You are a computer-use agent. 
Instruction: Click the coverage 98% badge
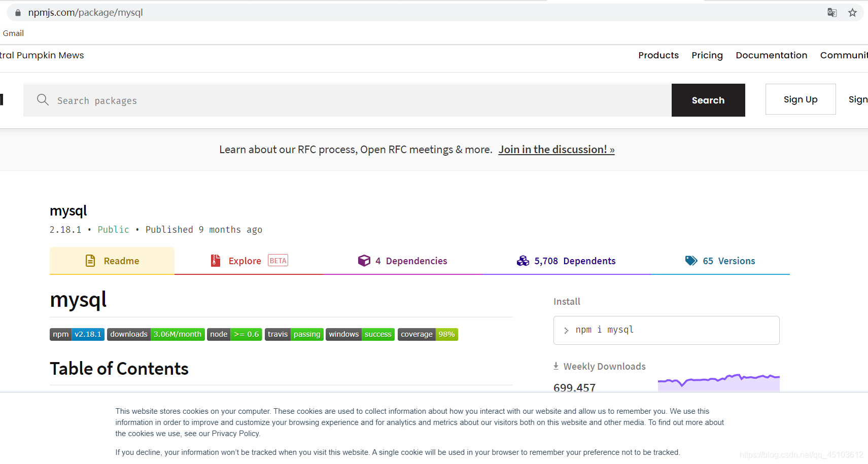[428, 334]
